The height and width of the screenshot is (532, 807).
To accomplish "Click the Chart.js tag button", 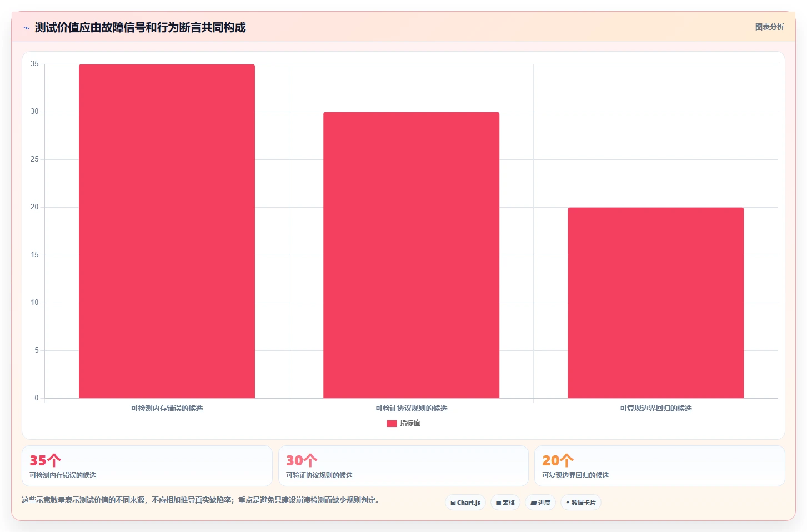I will coord(465,503).
